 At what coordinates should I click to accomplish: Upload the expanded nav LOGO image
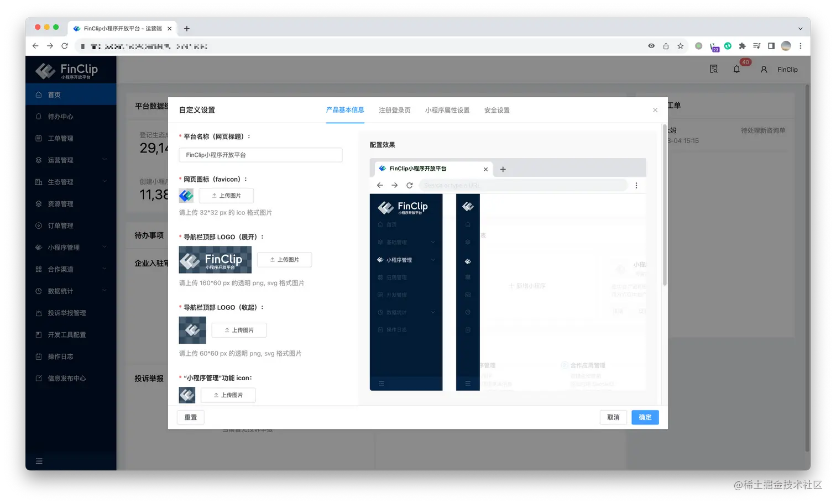tap(284, 260)
